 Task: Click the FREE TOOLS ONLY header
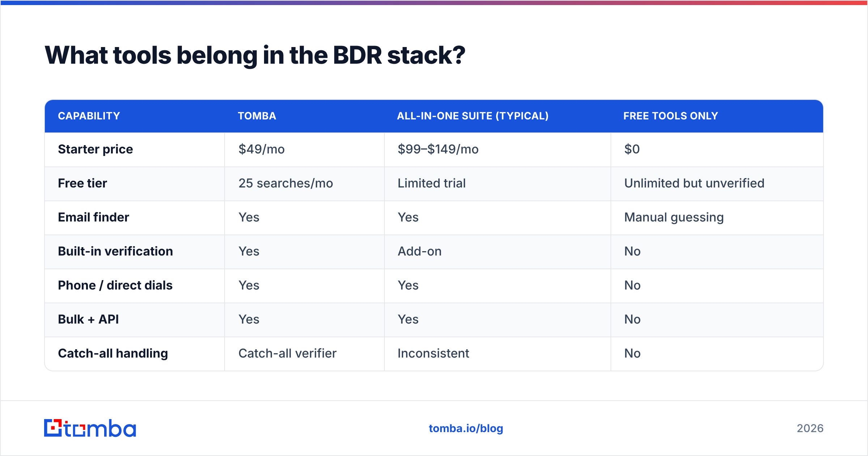coord(671,116)
